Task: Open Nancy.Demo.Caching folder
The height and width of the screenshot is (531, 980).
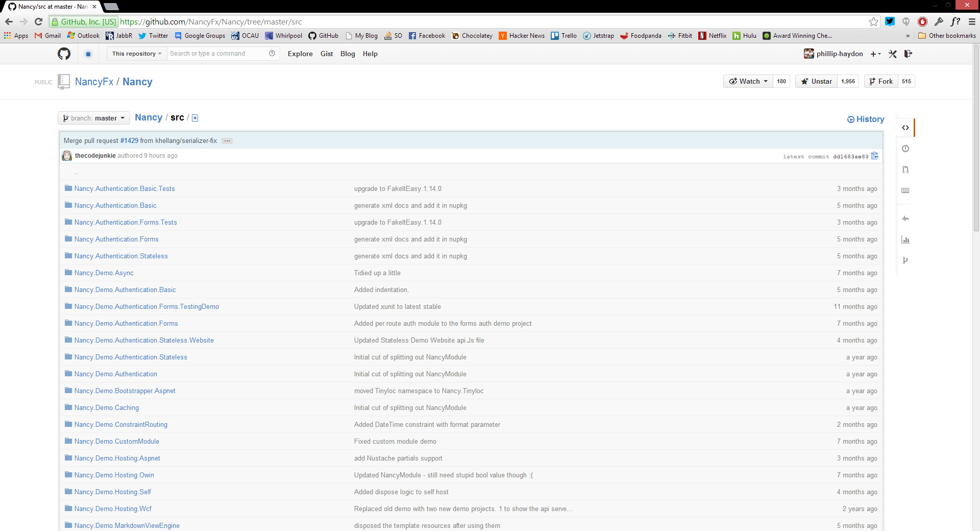Action: coord(107,407)
